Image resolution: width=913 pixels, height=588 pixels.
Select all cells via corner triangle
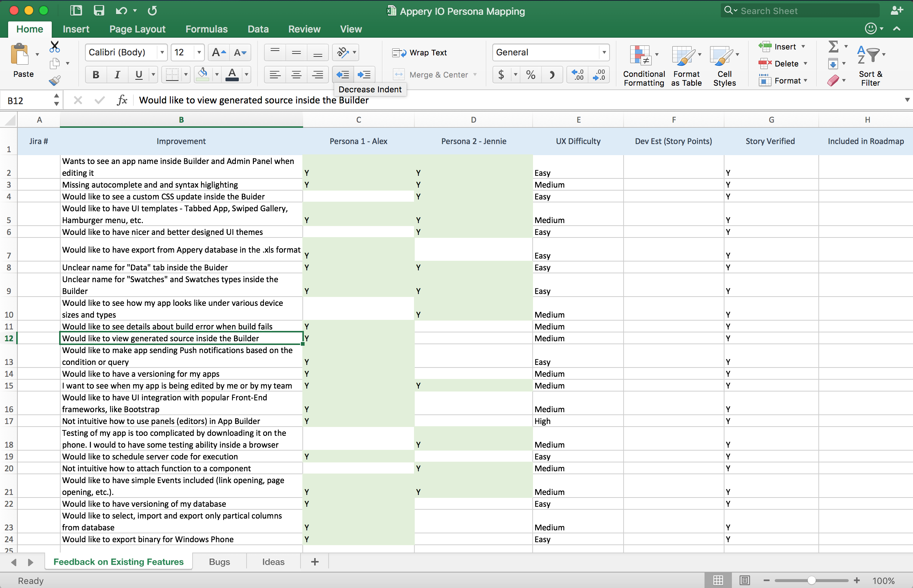9,120
